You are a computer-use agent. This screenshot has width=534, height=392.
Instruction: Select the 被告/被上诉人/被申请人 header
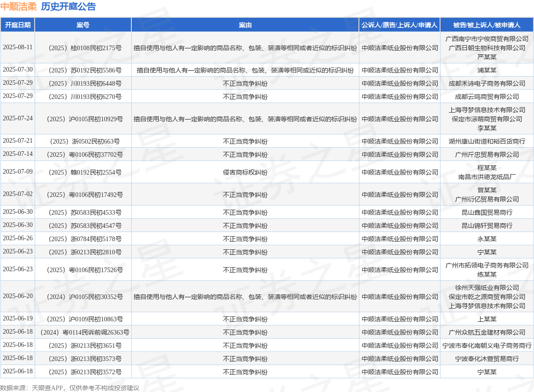[487, 25]
